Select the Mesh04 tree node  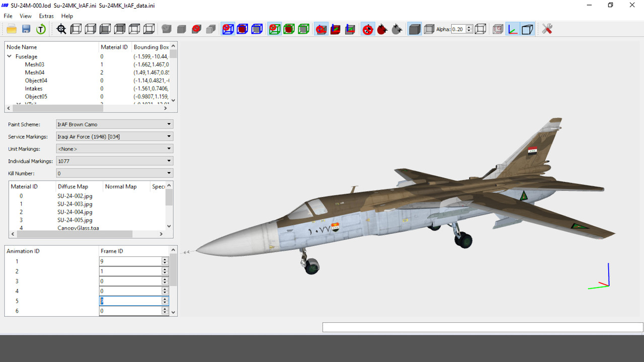click(35, 72)
